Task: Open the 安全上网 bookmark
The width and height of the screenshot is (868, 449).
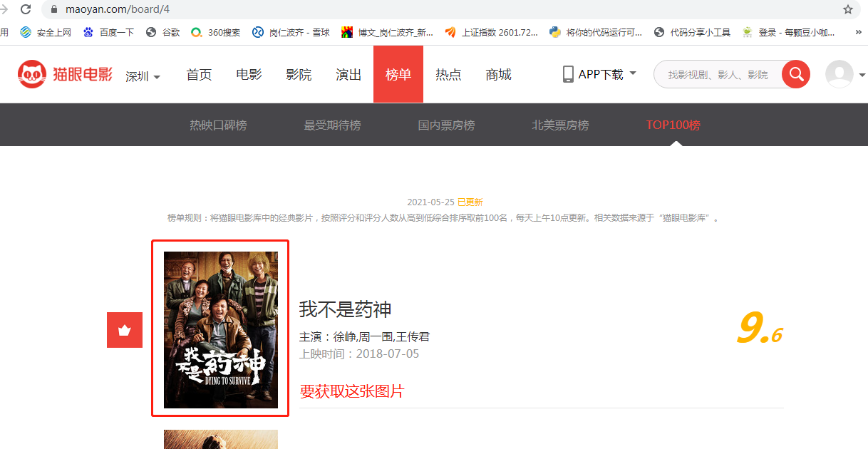Action: tap(46, 32)
